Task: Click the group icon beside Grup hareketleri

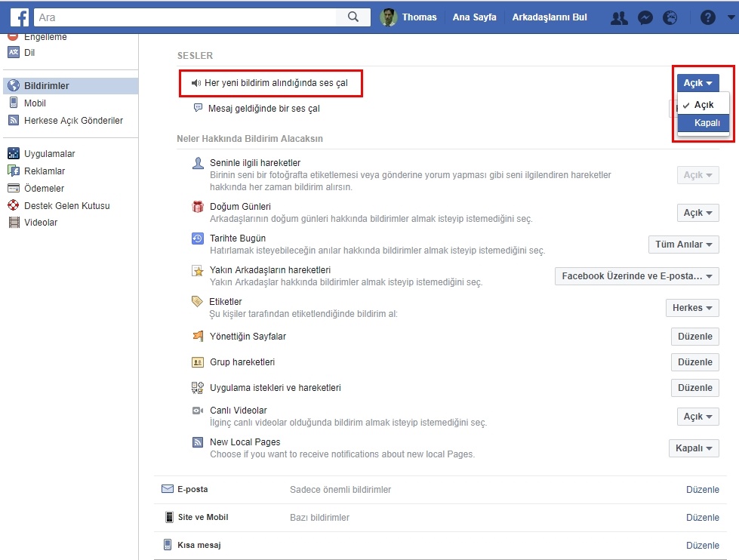Action: 198,362
